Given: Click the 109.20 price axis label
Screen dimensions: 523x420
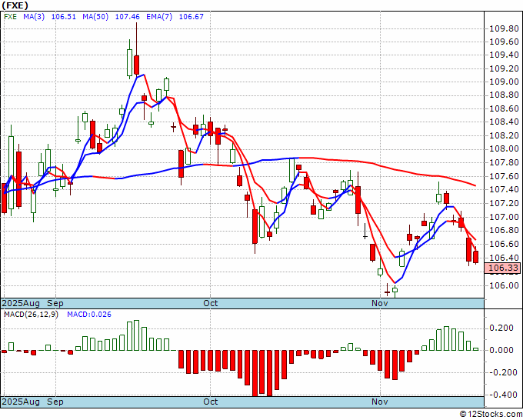Looking at the screenshot, I should click(x=504, y=68).
